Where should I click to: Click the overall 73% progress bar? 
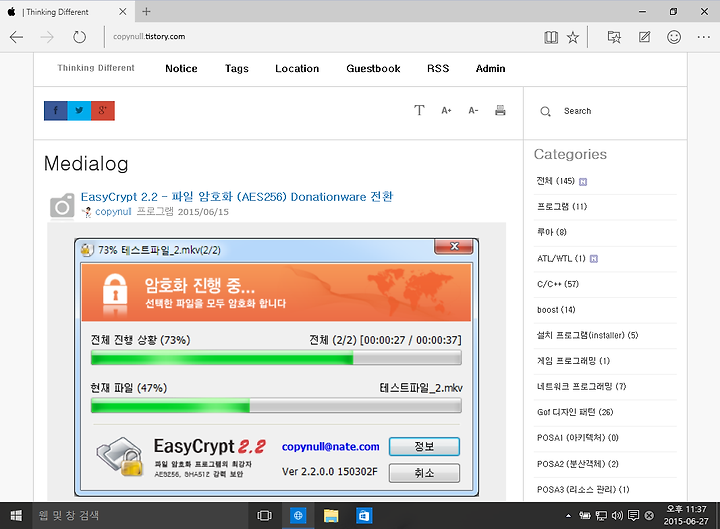[276, 357]
